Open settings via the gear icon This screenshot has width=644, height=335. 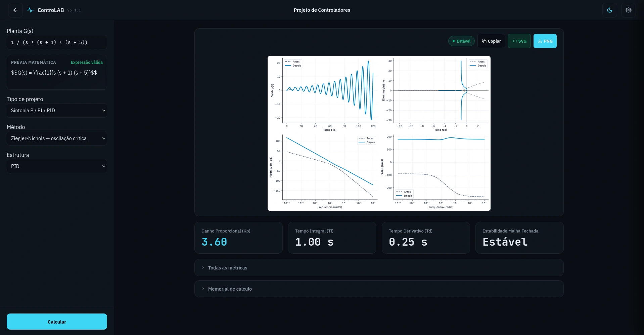pos(629,10)
